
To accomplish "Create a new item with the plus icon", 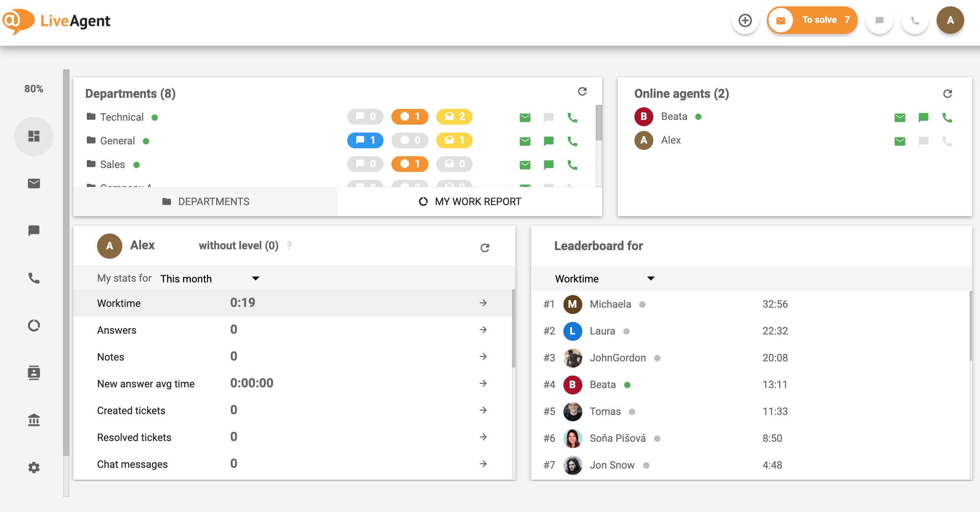I will (x=745, y=20).
